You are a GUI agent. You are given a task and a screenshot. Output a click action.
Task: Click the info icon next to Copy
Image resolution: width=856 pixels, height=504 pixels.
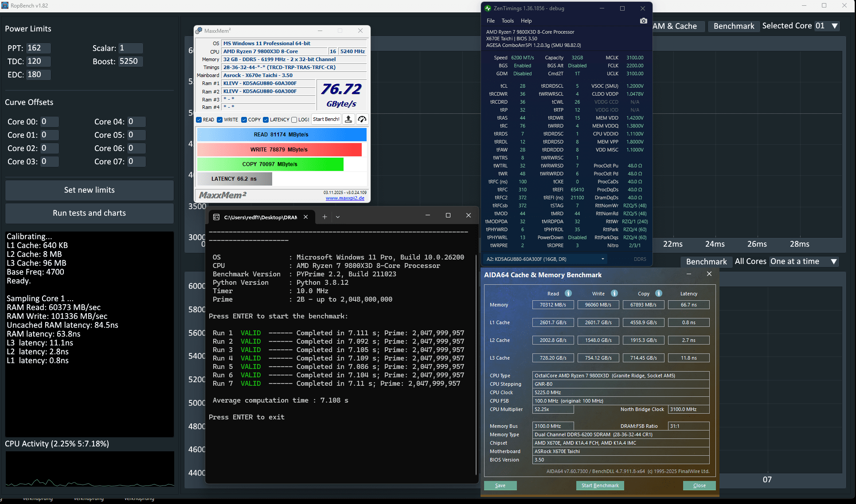click(x=659, y=293)
